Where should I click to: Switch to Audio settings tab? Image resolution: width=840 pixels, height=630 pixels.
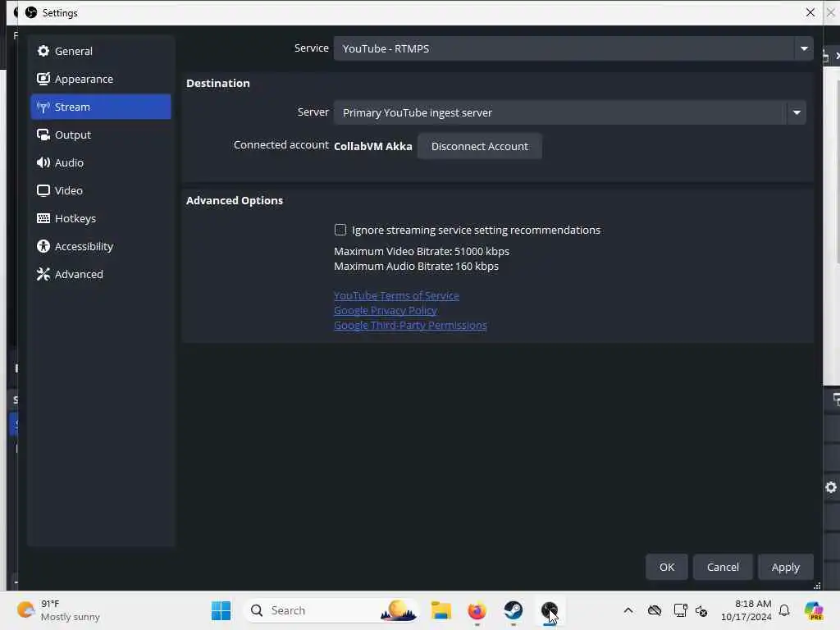(x=101, y=162)
